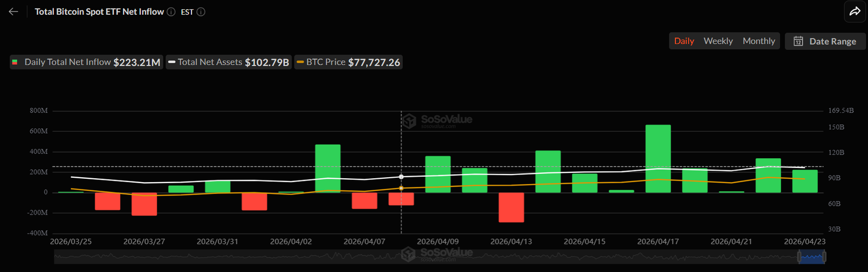The height and width of the screenshot is (272, 868).
Task: Click the share arrow icon
Action: pyautogui.click(x=854, y=11)
